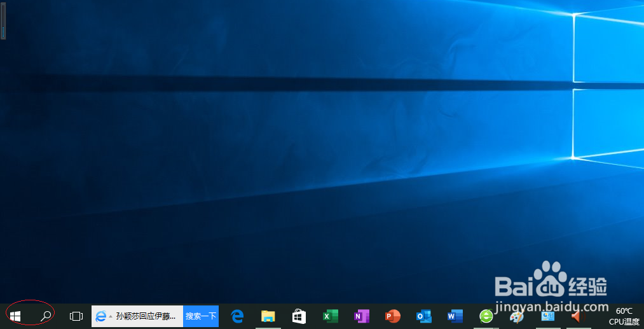Click the vertical meter widget at top-left
Screen dimensions: 644x329
pos(3,21)
